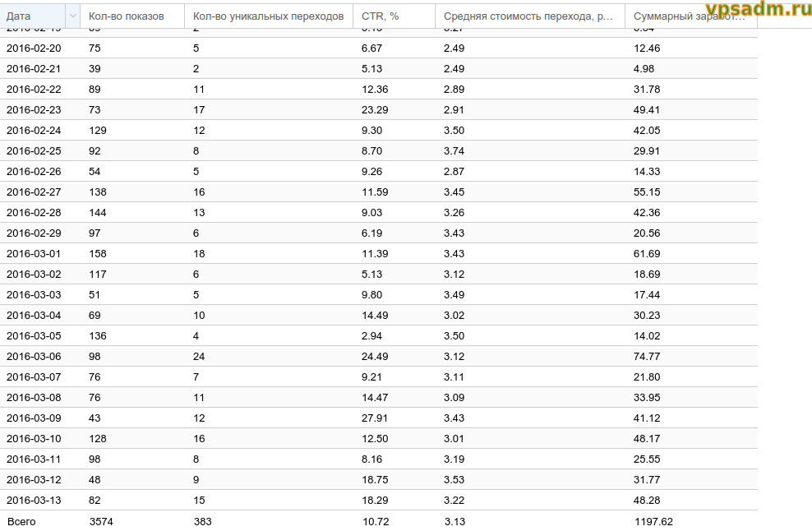This screenshot has width=812, height=531.
Task: Click Кол-во уникальных переходов column header
Action: (268, 16)
